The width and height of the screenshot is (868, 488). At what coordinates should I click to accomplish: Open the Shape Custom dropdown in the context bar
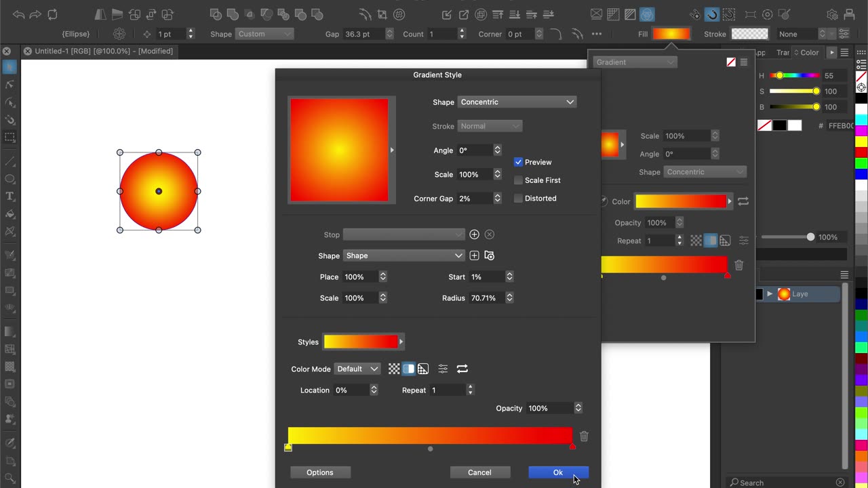[x=264, y=34]
